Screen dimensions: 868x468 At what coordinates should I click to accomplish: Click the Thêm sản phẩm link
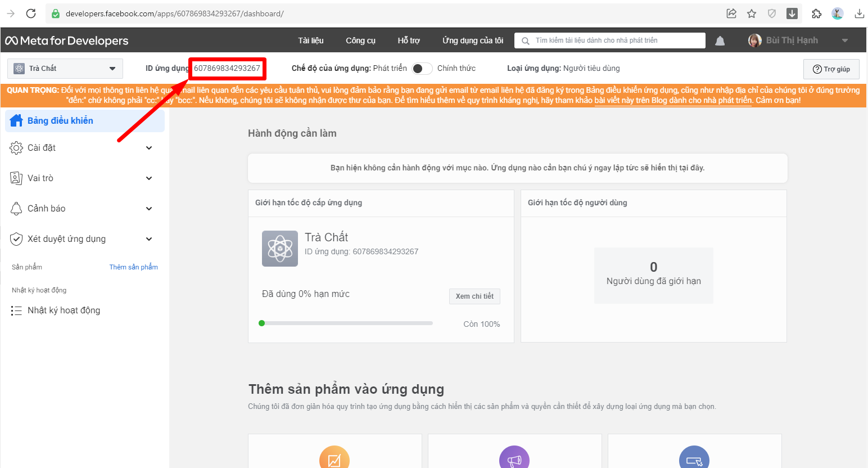(133, 267)
